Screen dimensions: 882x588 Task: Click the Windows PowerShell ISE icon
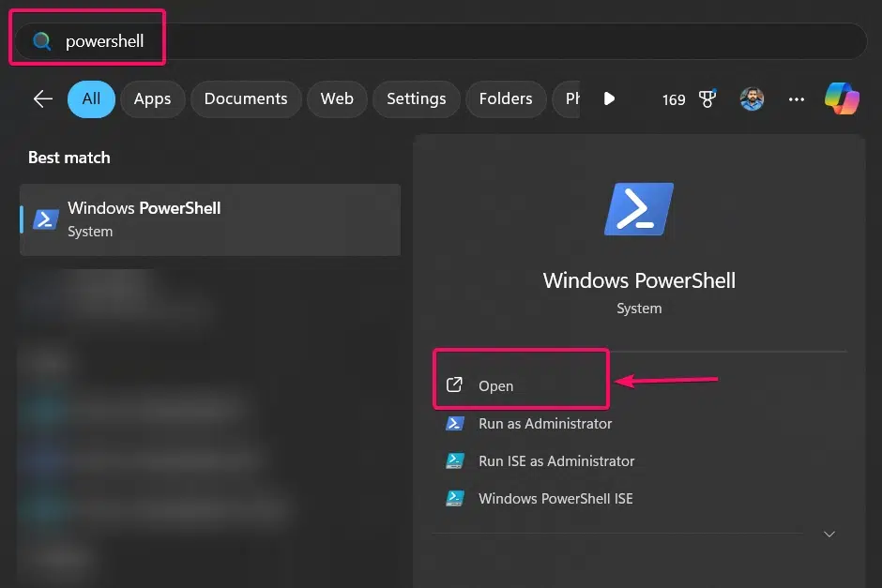click(x=454, y=499)
